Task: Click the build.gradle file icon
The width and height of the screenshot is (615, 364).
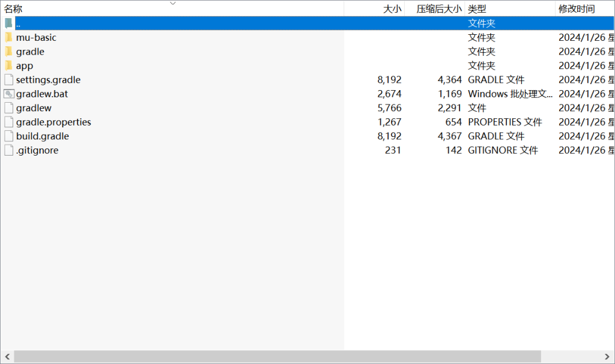Action: click(8, 136)
